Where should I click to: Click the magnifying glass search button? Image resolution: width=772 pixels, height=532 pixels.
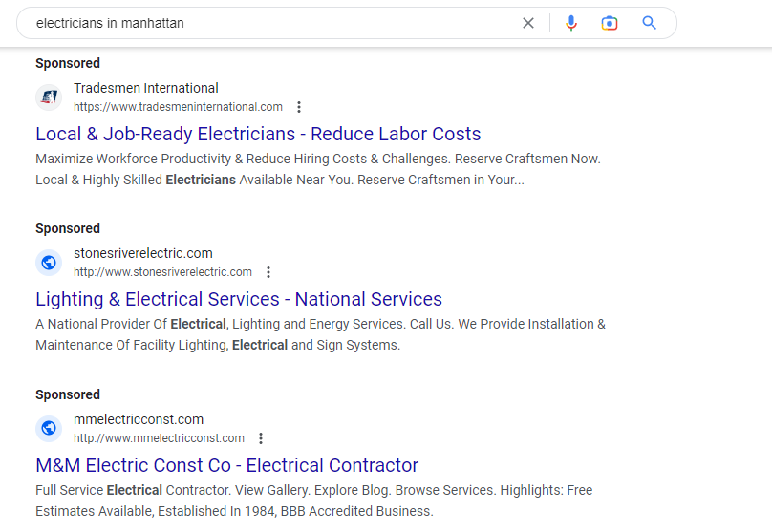tap(650, 23)
